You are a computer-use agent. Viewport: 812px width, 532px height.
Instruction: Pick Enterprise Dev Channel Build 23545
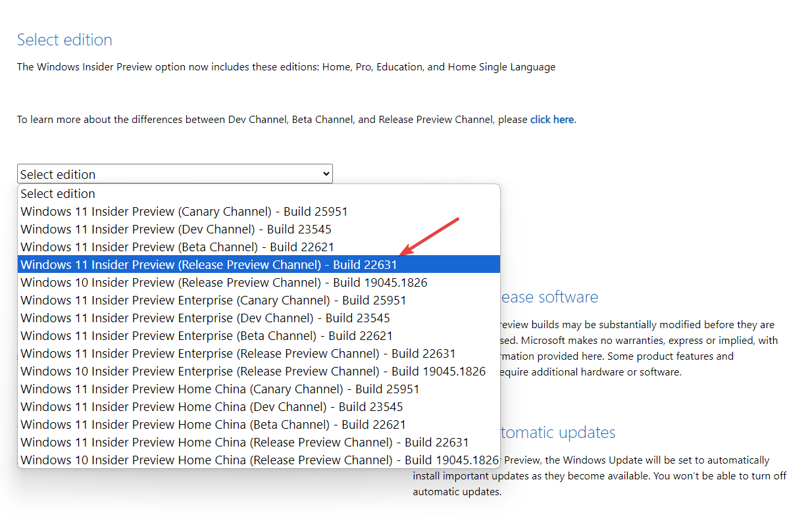coord(204,318)
